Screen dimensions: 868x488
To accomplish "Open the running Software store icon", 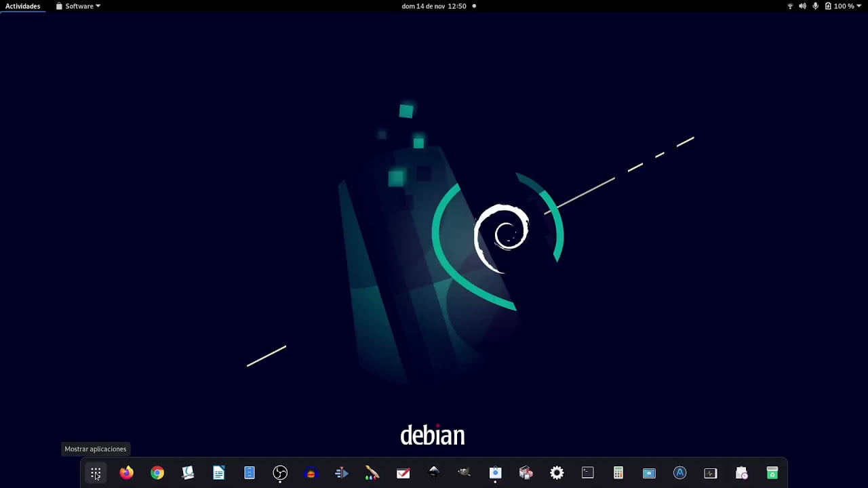I will click(495, 473).
